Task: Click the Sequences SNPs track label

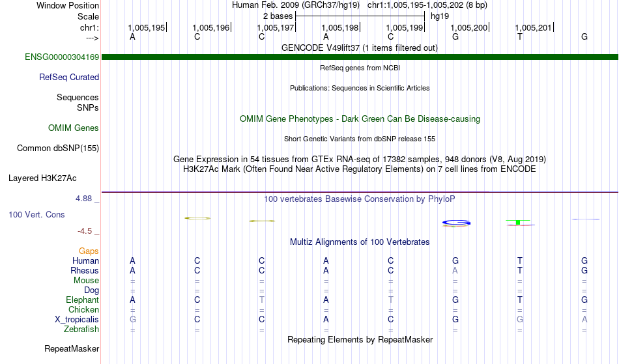Action: click(78, 102)
